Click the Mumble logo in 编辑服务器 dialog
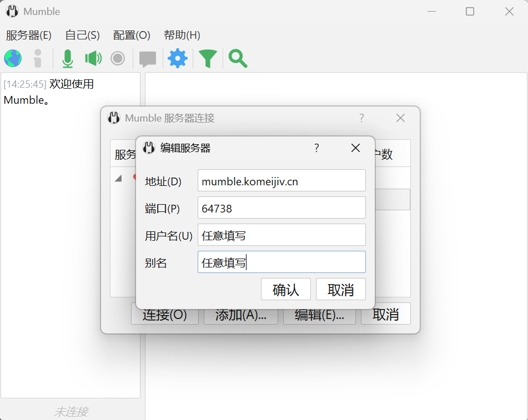Screen dimensions: 528x420 pos(148,148)
